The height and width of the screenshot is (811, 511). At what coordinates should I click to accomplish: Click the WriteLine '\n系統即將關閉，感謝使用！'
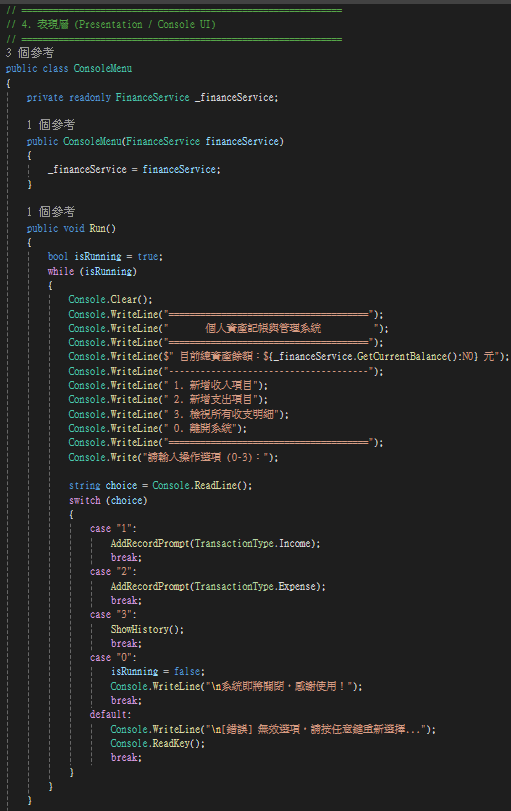click(236, 686)
